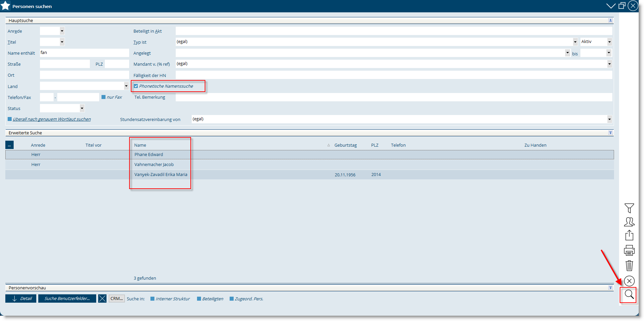The height and width of the screenshot is (321, 644).
Task: Open the Angelegt date dropdown
Action: coord(567,53)
